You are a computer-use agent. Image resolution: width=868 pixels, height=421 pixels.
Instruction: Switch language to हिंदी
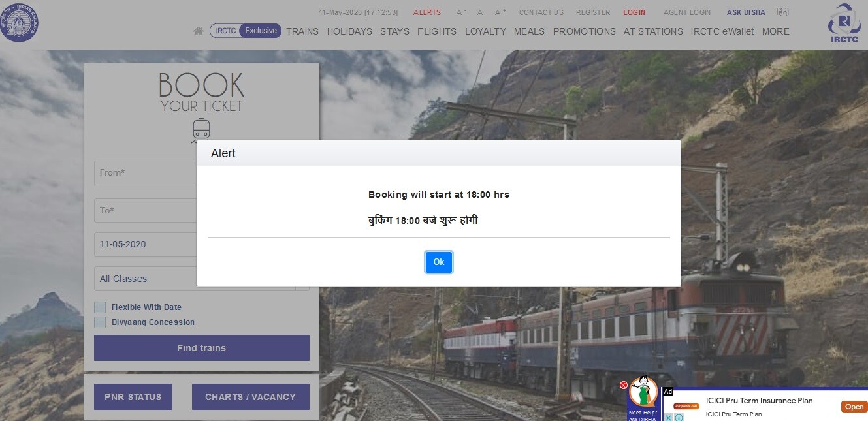(x=782, y=12)
